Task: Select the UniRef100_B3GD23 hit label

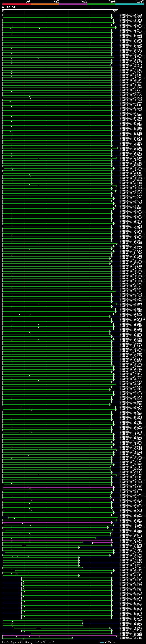Action: 131,578
